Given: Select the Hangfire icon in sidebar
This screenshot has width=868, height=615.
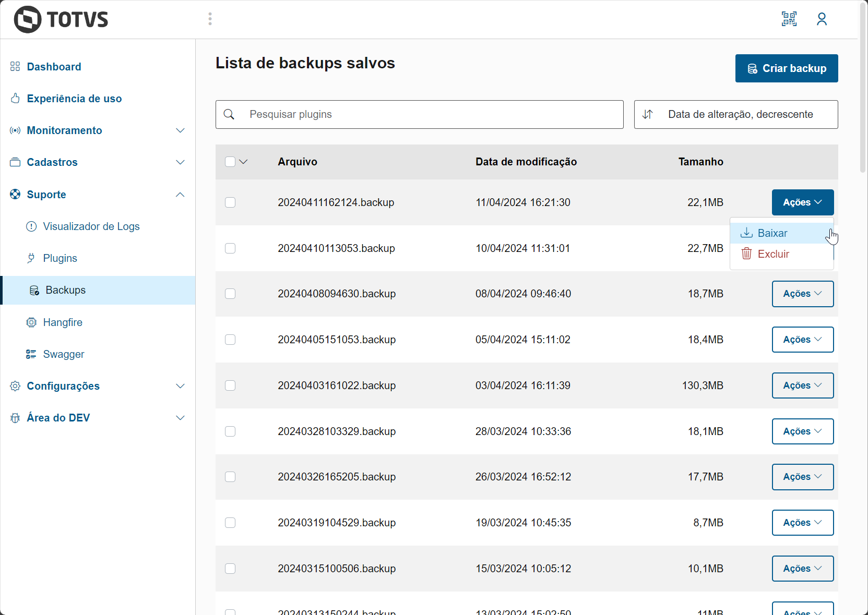Looking at the screenshot, I should click(31, 322).
